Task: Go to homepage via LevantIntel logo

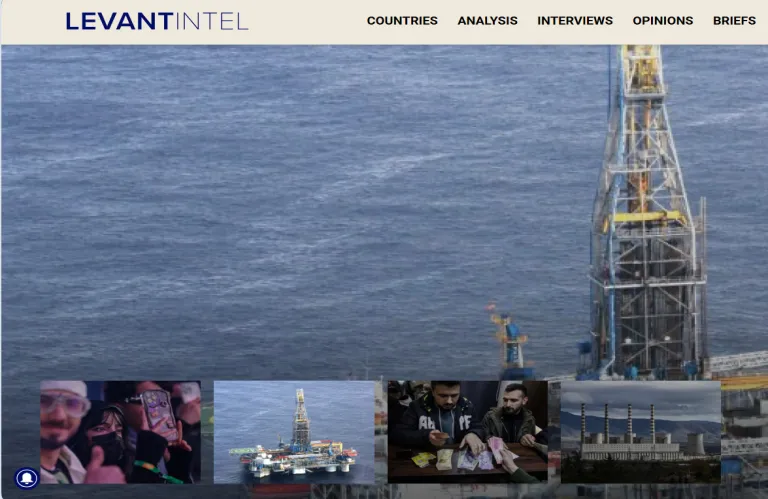Action: 156,21
